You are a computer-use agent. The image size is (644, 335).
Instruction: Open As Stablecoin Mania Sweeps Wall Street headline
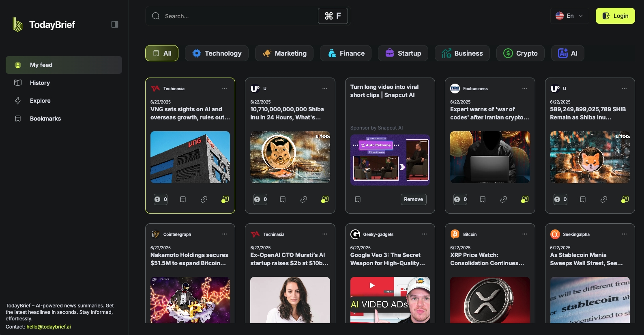586,259
